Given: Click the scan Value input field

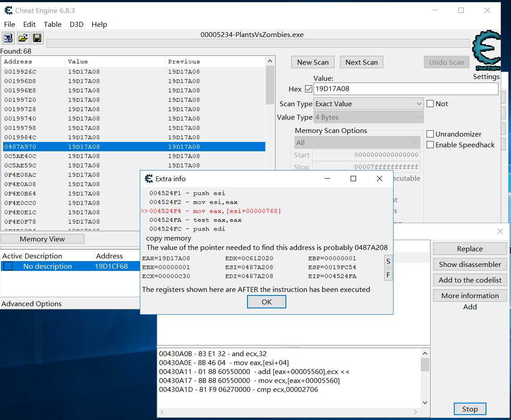Looking at the screenshot, I should [x=406, y=89].
